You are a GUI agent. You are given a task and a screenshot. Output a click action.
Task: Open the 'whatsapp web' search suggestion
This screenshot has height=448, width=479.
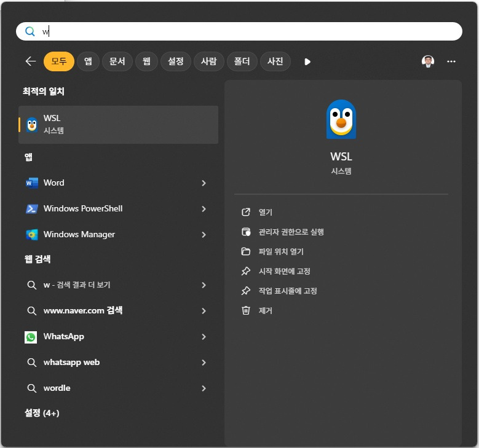(119, 363)
